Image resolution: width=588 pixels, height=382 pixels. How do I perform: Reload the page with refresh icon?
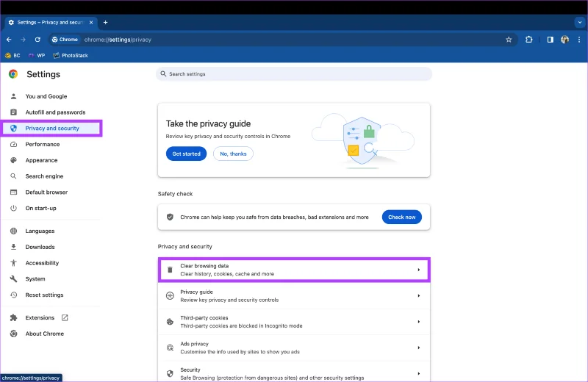pyautogui.click(x=37, y=40)
